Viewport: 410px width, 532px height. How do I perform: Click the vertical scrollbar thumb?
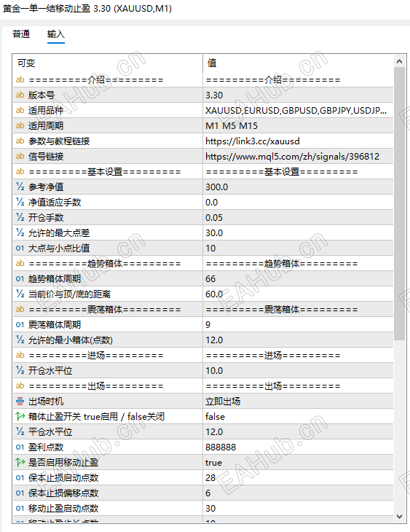coord(400,203)
